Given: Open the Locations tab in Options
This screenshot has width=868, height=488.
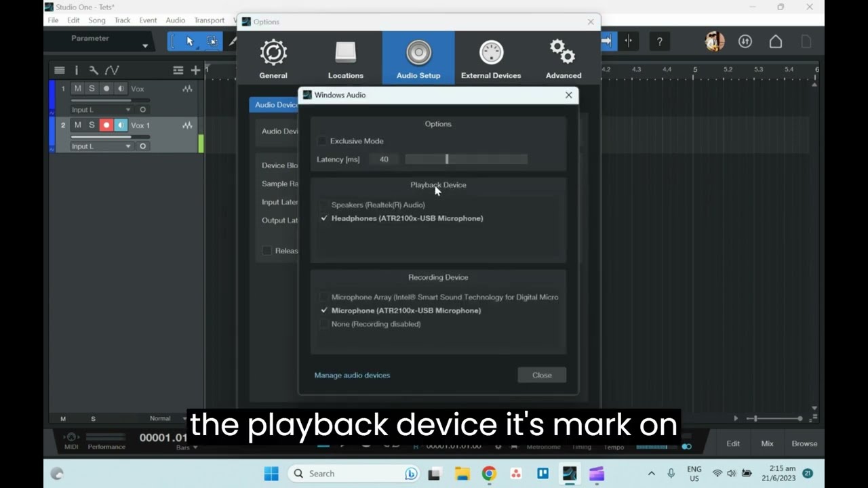Looking at the screenshot, I should [346, 58].
